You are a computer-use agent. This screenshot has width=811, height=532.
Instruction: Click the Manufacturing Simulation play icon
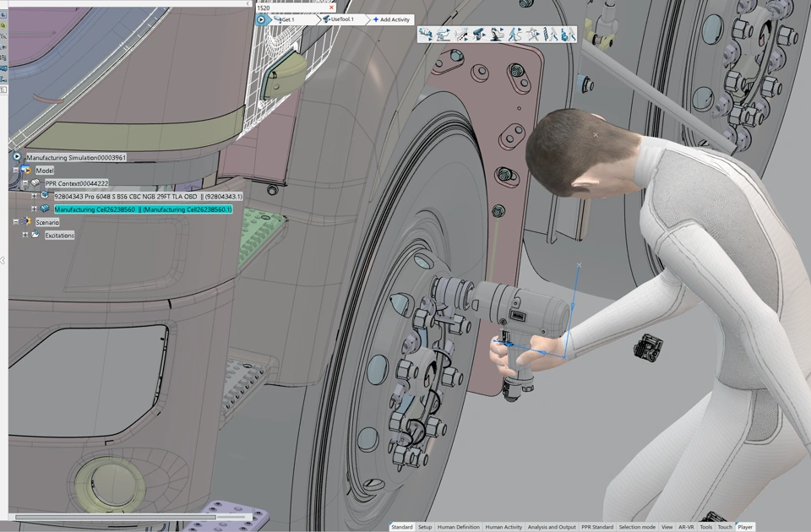coord(17,157)
